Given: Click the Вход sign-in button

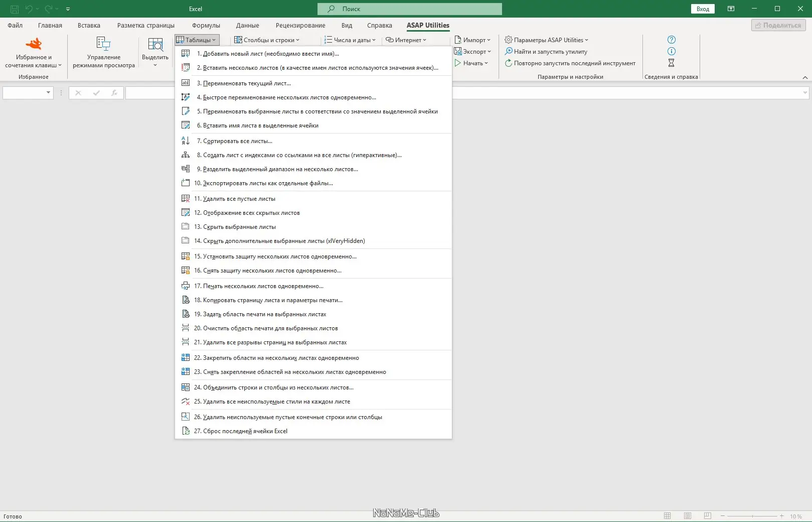Looking at the screenshot, I should 703,9.
